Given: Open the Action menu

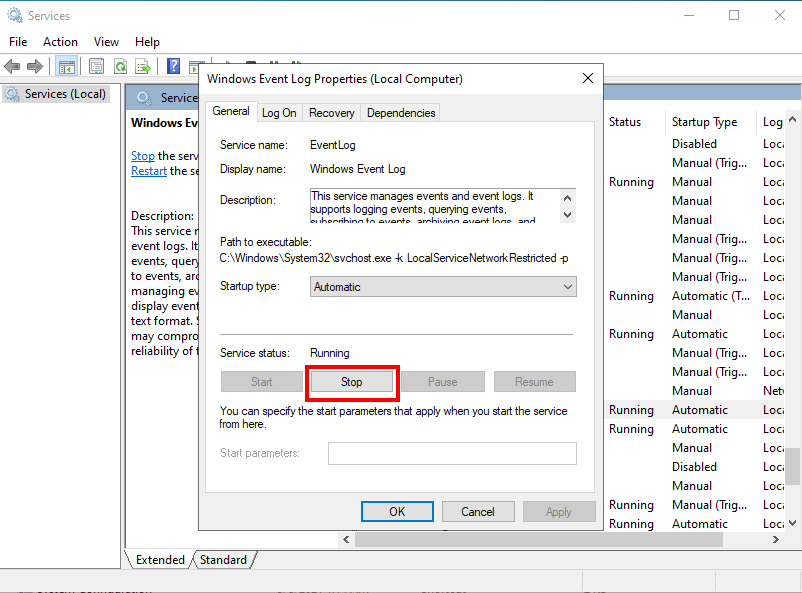Looking at the screenshot, I should pyautogui.click(x=60, y=42).
